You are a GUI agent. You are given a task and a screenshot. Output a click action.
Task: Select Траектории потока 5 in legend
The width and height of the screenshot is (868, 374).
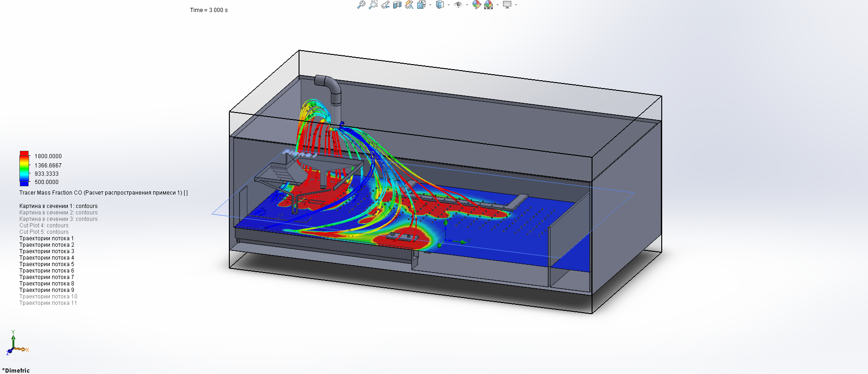pyautogui.click(x=47, y=264)
